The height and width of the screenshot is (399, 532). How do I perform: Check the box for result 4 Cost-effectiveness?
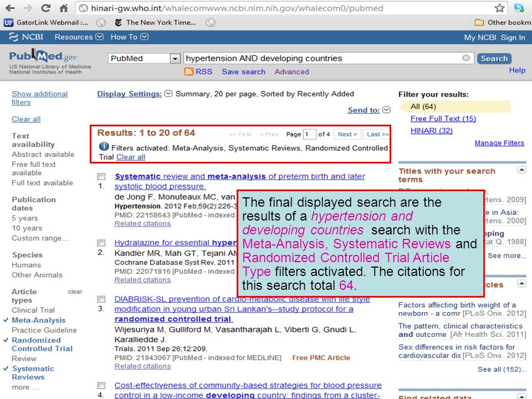(101, 386)
